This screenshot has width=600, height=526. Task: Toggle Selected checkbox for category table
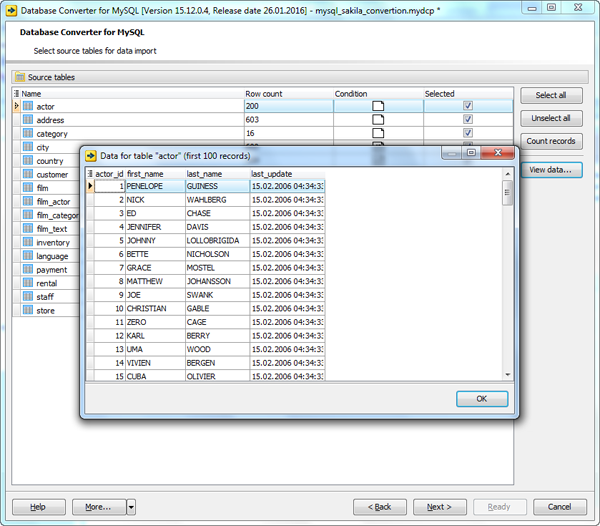(468, 133)
